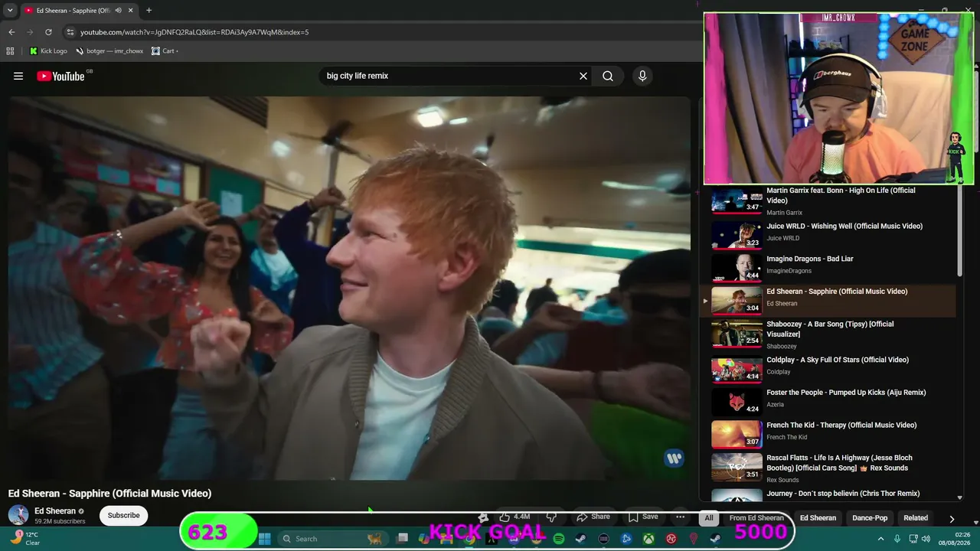Click the music video player area
The width and height of the screenshot is (980, 551).
pos(349,288)
